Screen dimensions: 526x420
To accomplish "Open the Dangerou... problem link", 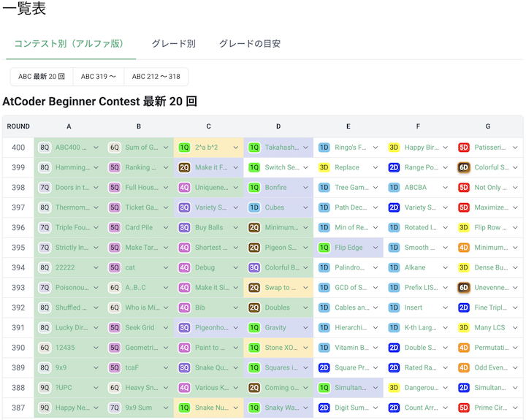I will [x=422, y=388].
